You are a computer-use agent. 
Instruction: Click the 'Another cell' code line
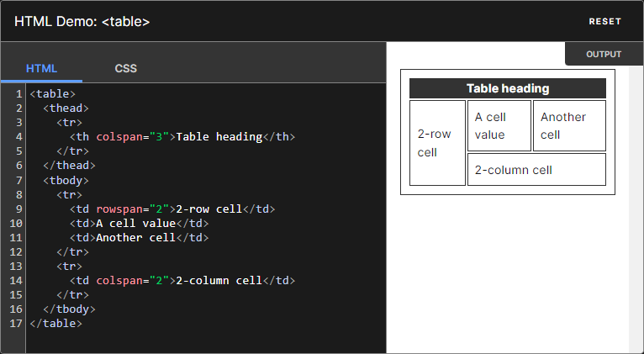point(140,238)
